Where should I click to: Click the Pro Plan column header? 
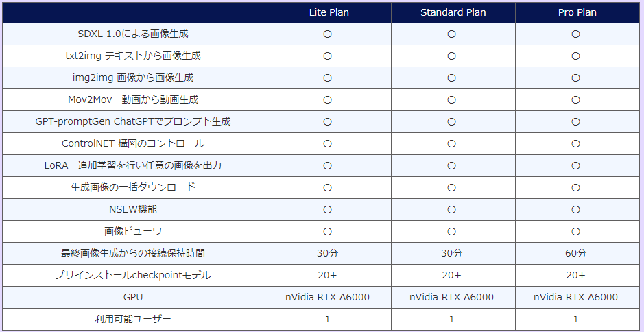tap(576, 12)
